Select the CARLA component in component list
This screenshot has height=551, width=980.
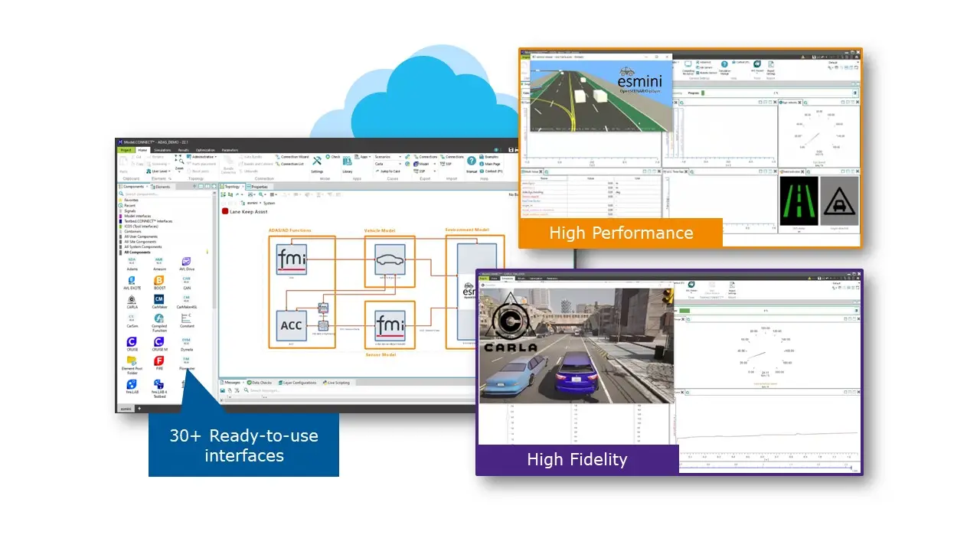[x=132, y=302]
